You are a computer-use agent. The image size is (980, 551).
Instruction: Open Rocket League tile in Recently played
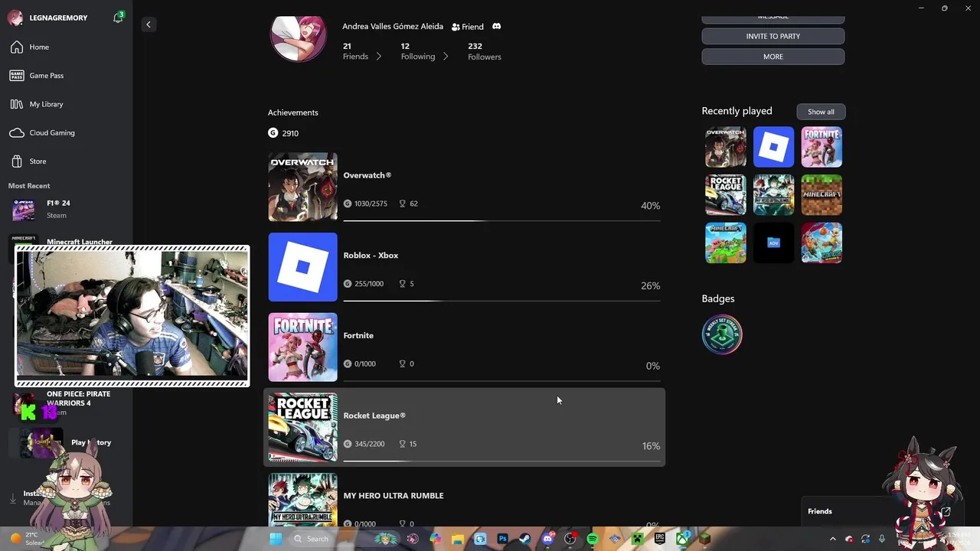pyautogui.click(x=726, y=194)
